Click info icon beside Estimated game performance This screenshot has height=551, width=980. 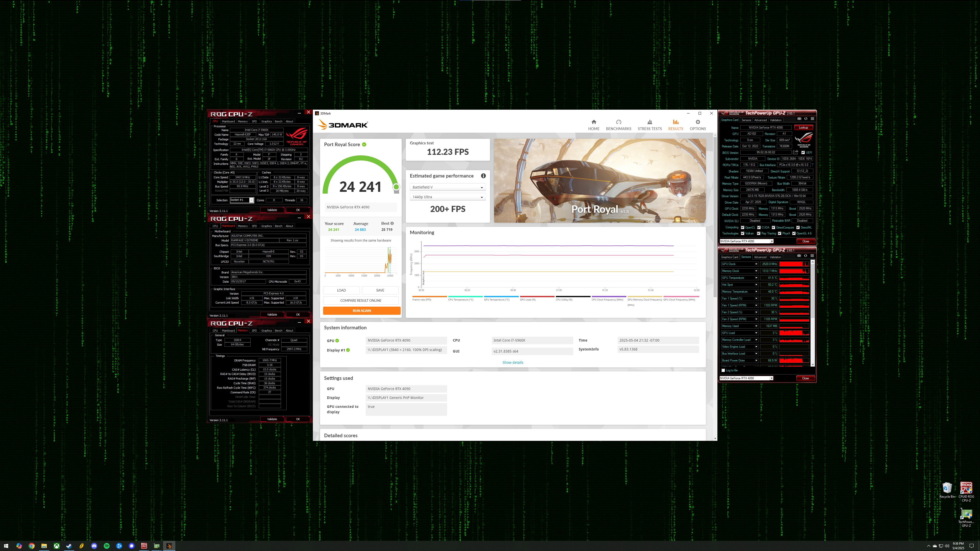(x=483, y=176)
